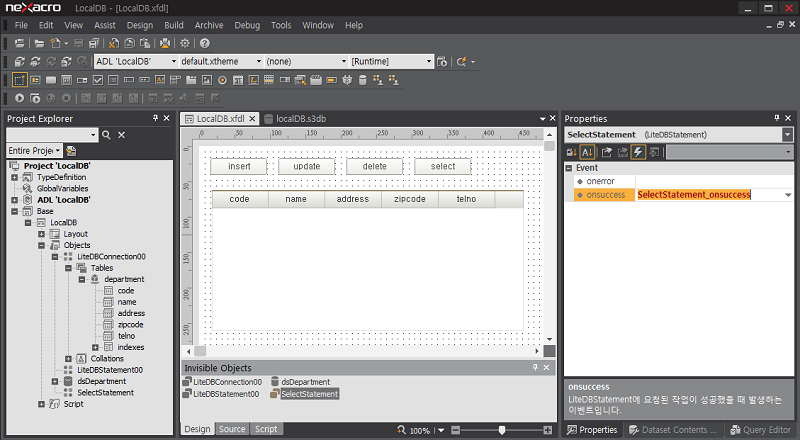The image size is (800, 440).
Task: Pick the Radio component icon
Action: pyautogui.click(x=222, y=80)
